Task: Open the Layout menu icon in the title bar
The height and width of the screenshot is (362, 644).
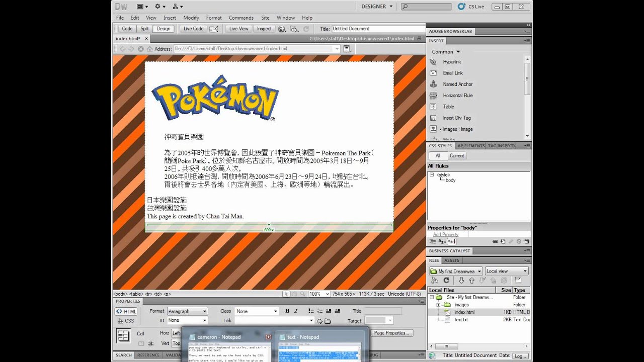Action: pos(142,7)
